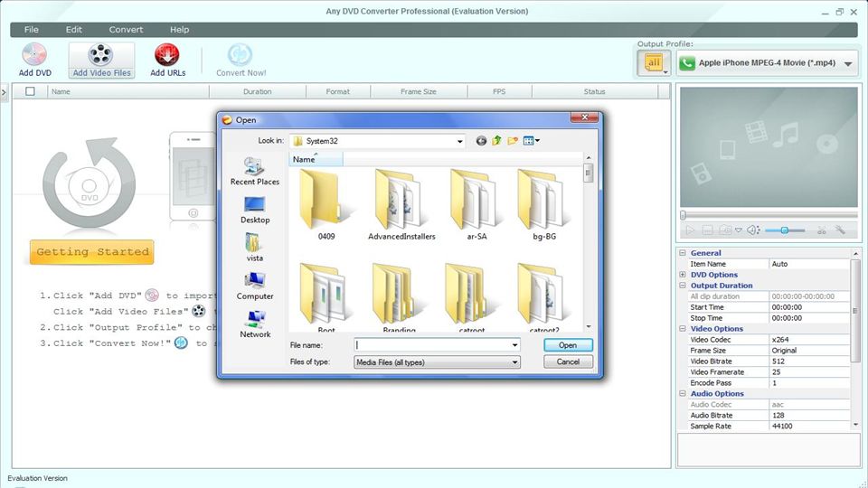Screen dimensions: 868x488
Task: Open the File menu
Action: coord(32,29)
